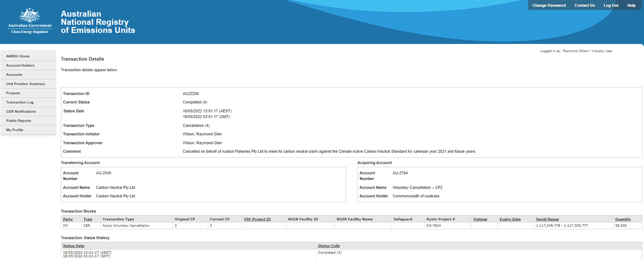This screenshot has height=259, width=644.
Task: Open the Help link
Action: 631,6
